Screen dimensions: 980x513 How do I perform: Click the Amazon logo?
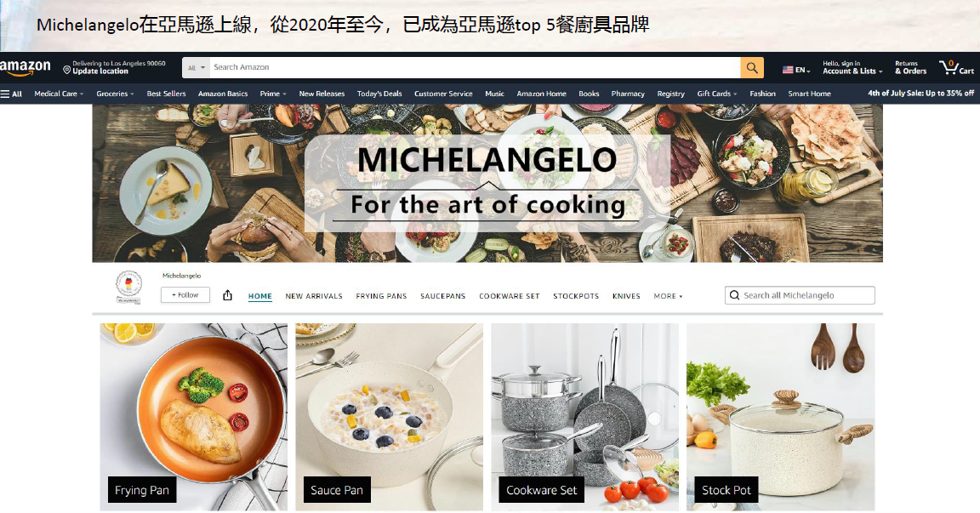(x=25, y=67)
